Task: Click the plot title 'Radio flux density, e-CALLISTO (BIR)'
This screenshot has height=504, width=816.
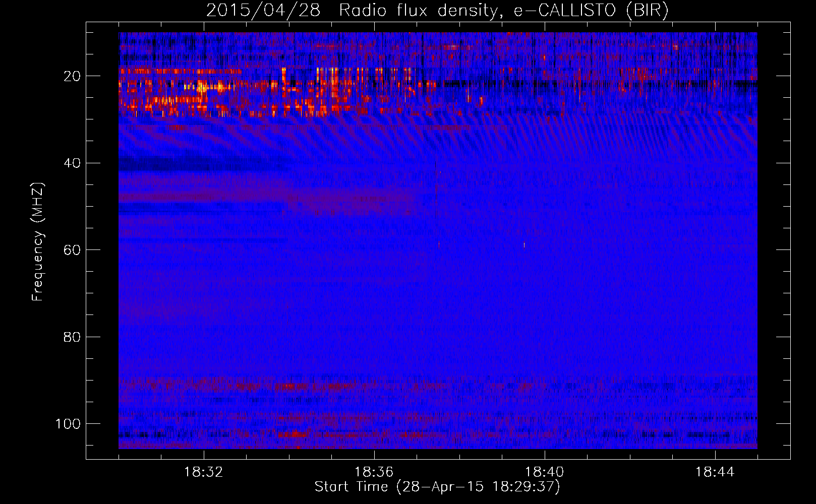Action: (x=503, y=11)
